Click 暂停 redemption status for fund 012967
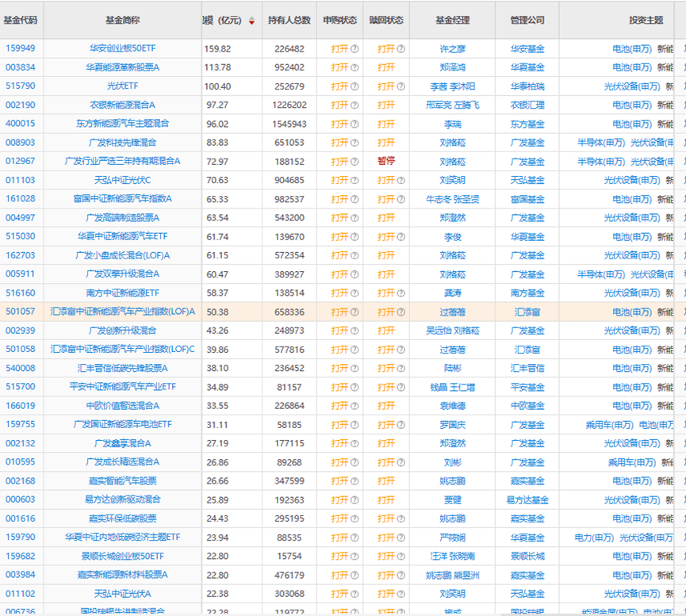Screen dimensions: 686x616 (386, 161)
